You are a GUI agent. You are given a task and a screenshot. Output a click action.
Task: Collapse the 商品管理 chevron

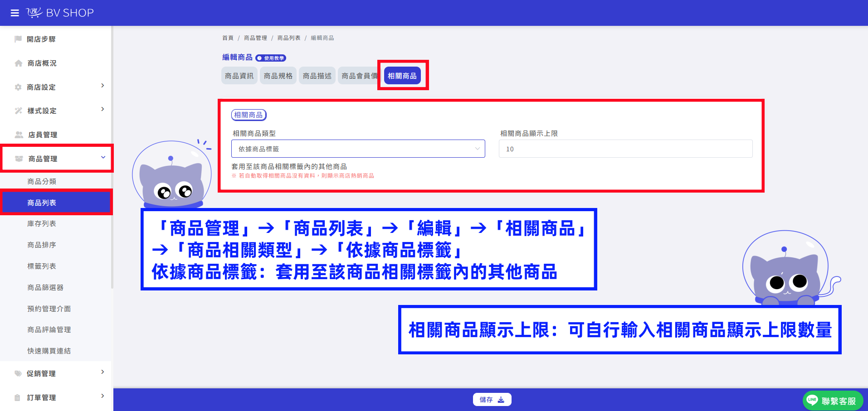103,157
